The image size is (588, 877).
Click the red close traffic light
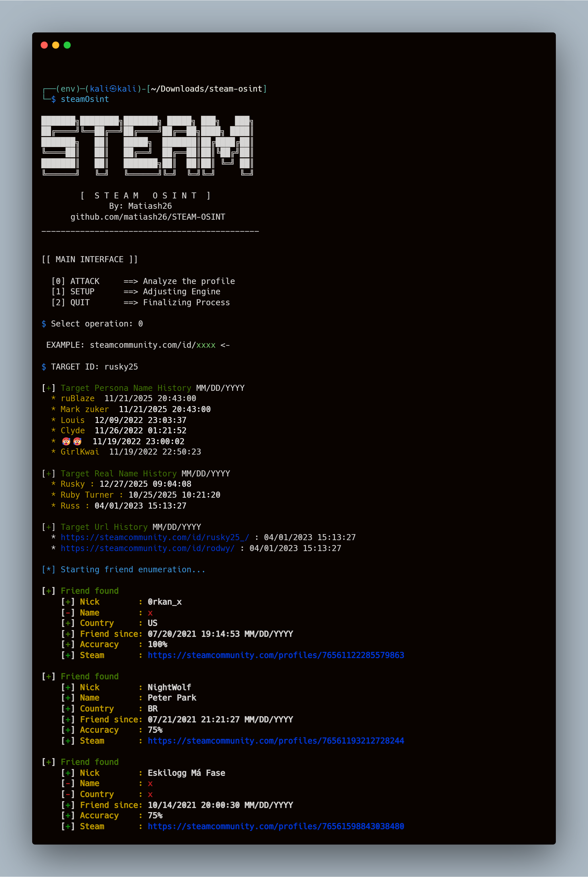click(45, 45)
